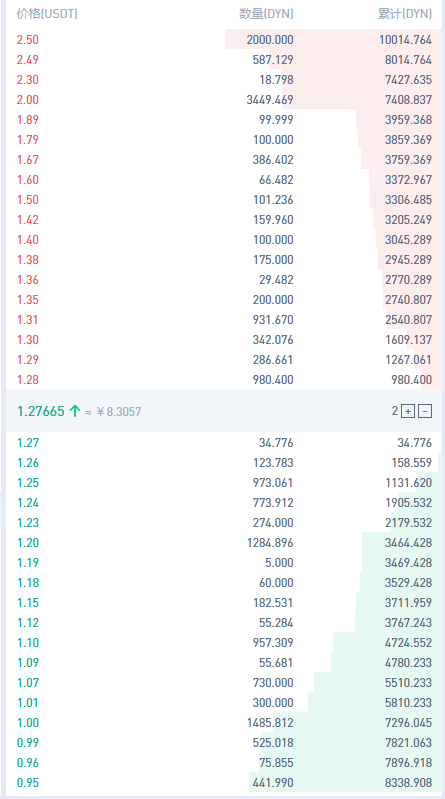Click the 2.50 sell order row
Viewport: 445px width, 799px height.
pos(224,40)
